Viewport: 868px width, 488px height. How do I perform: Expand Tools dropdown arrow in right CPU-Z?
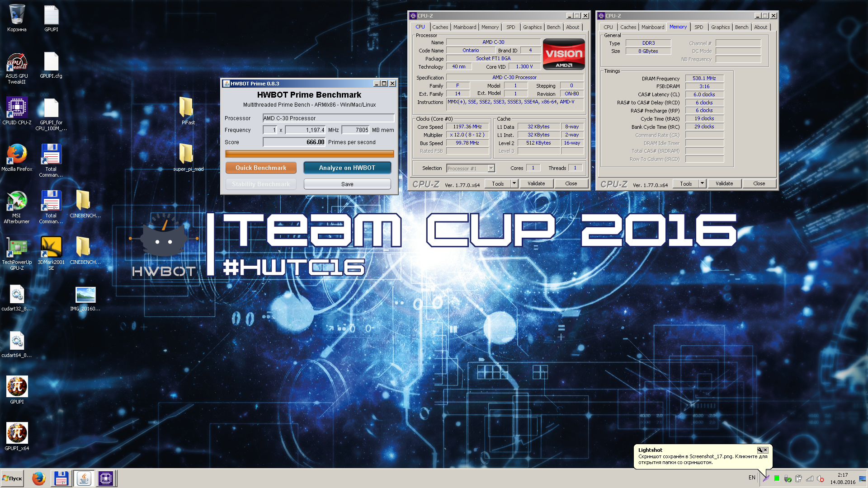pos(702,183)
